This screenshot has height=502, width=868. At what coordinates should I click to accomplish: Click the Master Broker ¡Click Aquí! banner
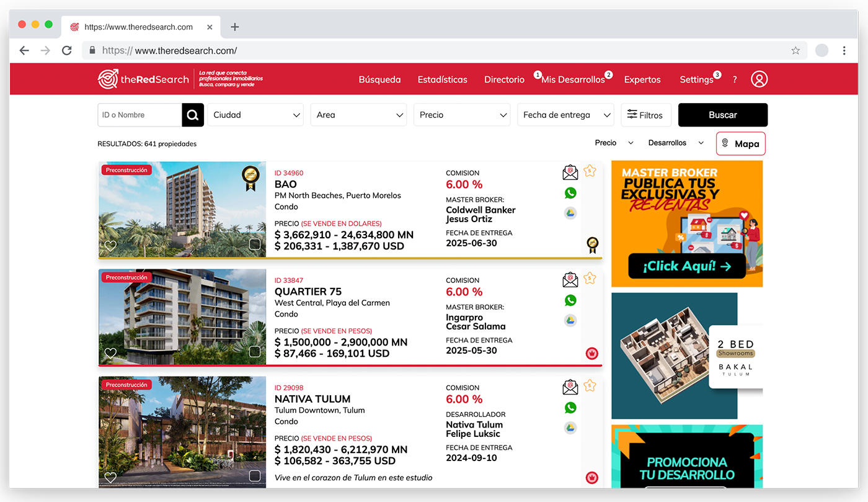tap(687, 223)
